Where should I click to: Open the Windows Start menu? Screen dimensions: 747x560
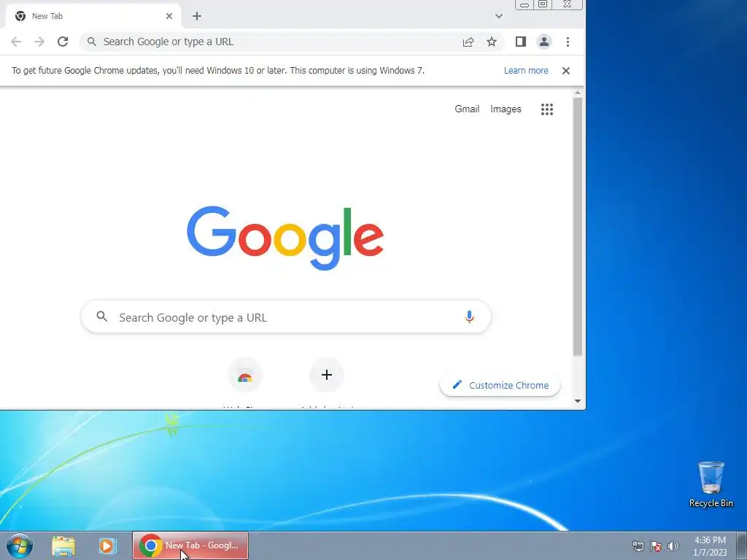[x=20, y=545]
